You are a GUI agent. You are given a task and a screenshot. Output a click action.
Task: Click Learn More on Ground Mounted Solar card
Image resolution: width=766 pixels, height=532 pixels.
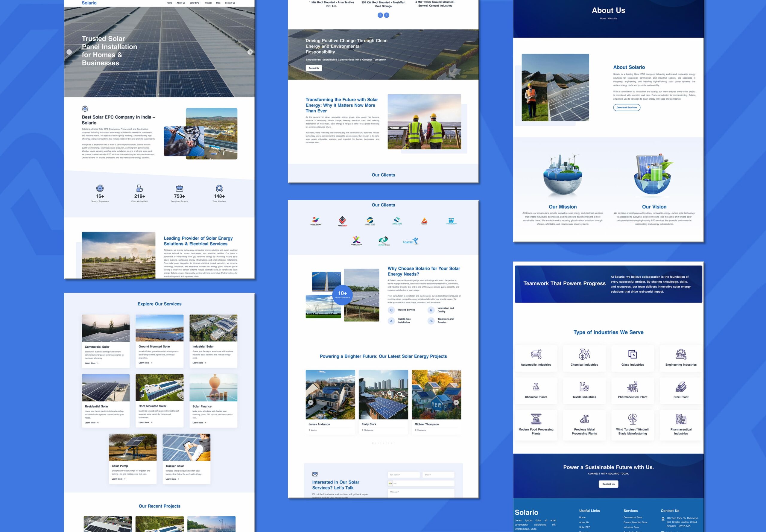tap(145, 363)
